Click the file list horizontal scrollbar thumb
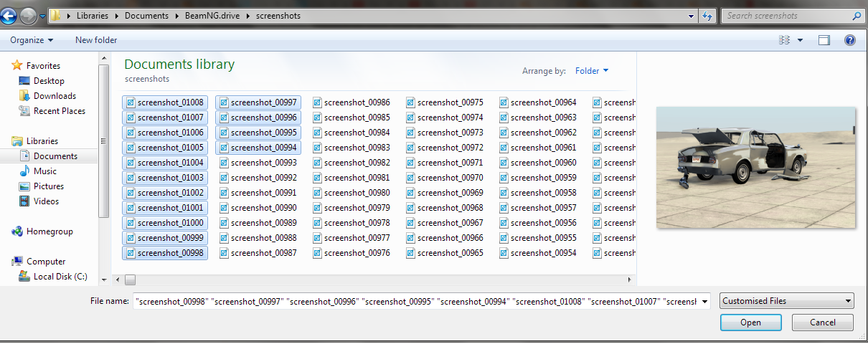868x344 pixels. (131, 279)
